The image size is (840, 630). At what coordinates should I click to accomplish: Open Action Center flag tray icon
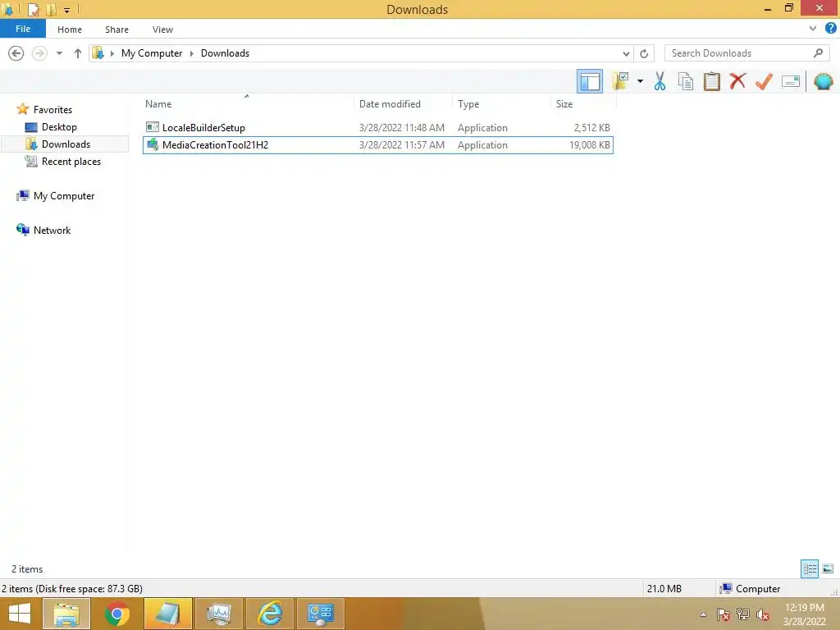point(724,614)
